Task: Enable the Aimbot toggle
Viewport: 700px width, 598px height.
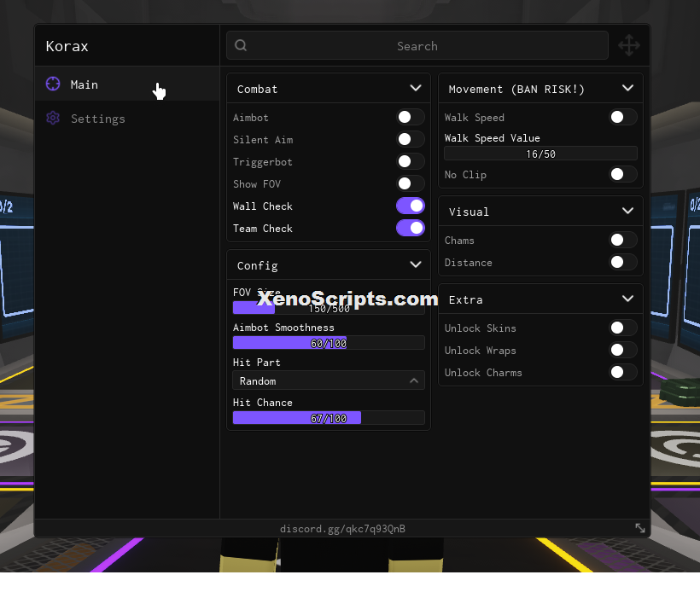Action: (x=411, y=118)
